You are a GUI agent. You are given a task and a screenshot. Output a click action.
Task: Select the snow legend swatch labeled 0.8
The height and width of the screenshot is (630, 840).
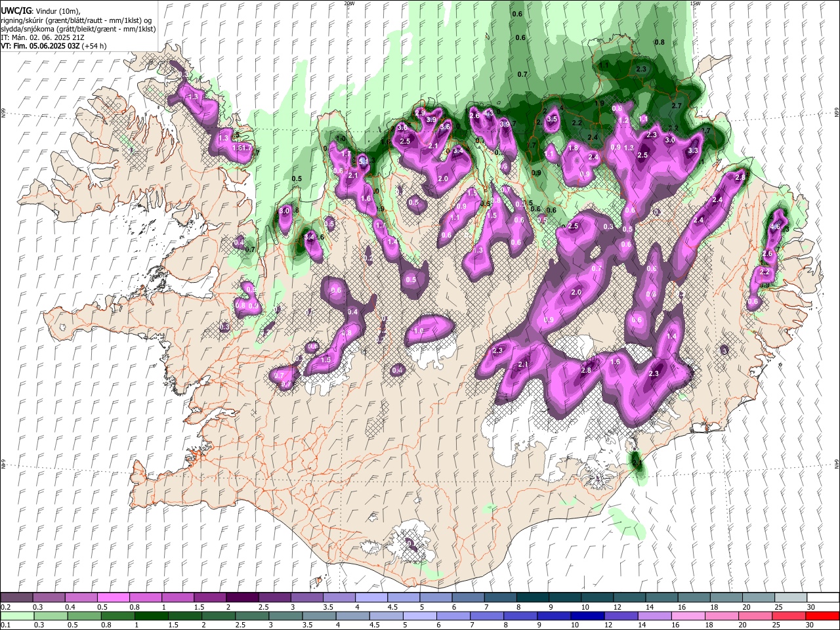pyautogui.click(x=145, y=597)
